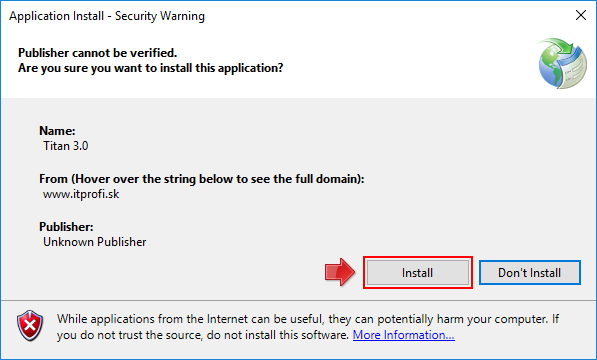The image size is (597, 360).
Task: Click the bold 'Name:' label
Action: coord(57,131)
